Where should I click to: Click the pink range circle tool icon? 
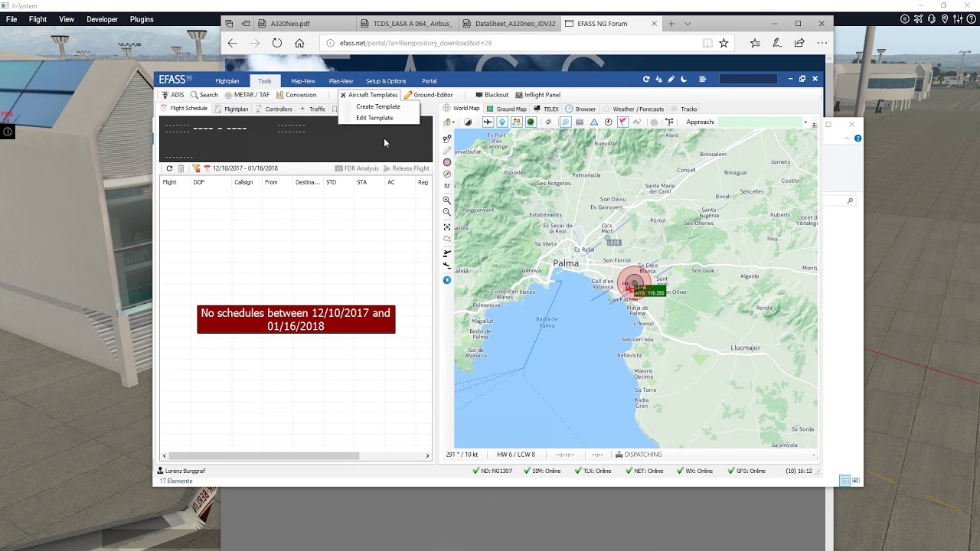(x=447, y=162)
